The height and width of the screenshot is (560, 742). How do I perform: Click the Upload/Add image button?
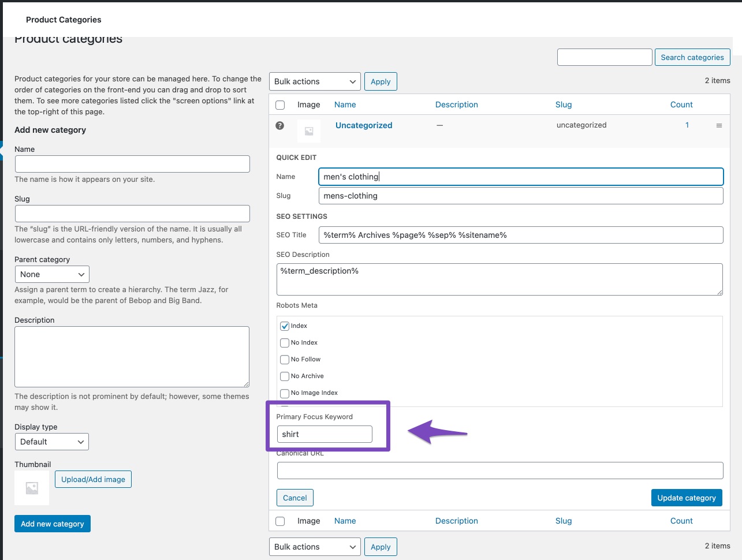pos(93,479)
